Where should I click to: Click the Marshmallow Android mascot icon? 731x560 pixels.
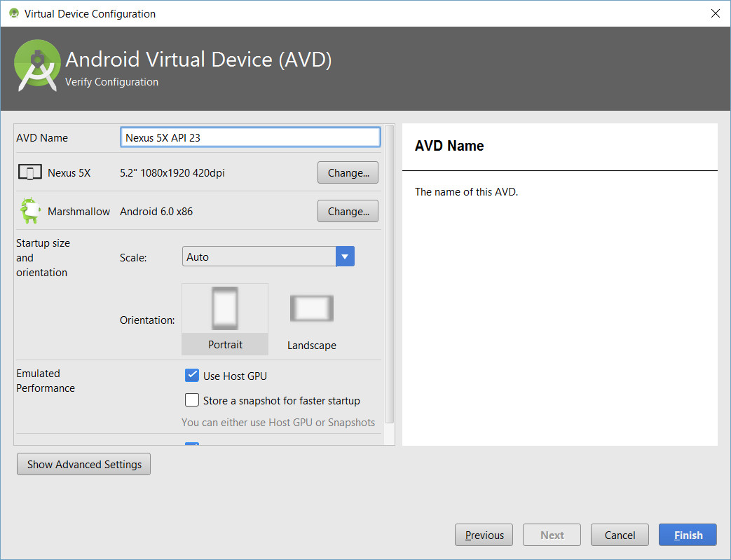tap(30, 211)
